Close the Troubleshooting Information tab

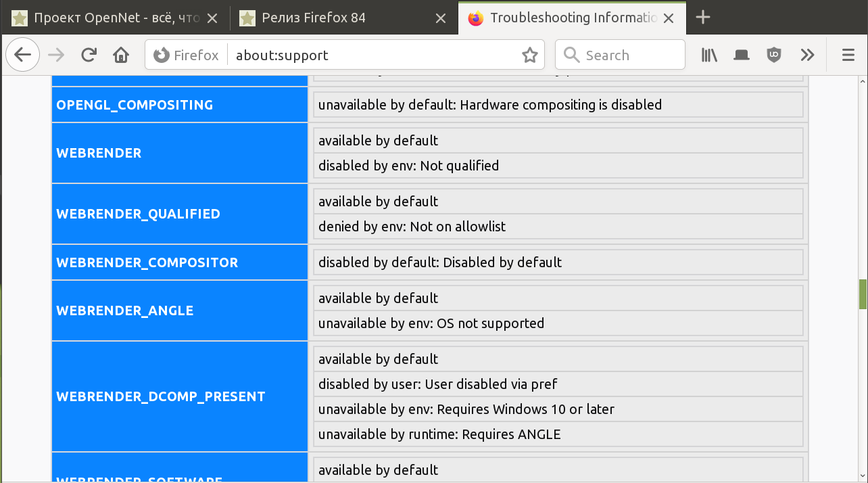669,18
